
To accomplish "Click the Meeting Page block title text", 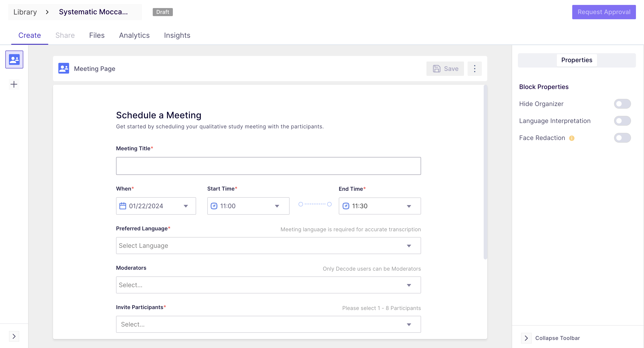I will [x=95, y=69].
